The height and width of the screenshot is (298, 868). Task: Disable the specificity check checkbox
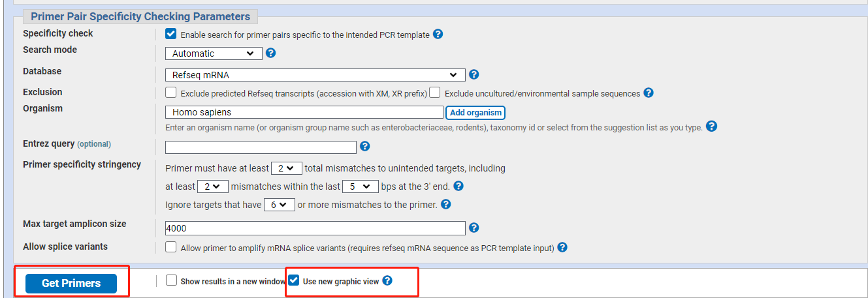point(171,34)
